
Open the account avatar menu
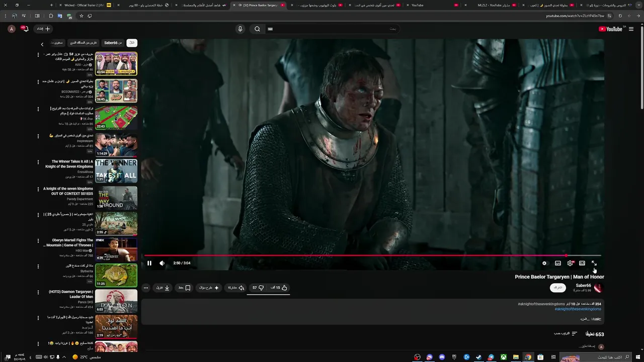tap(12, 29)
